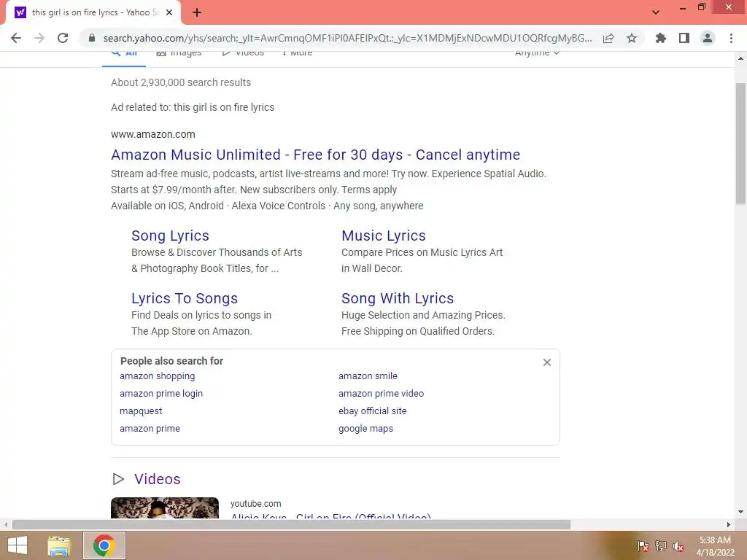The height and width of the screenshot is (560, 747).
Task: Switch to the Images search tab
Action: pyautogui.click(x=179, y=52)
